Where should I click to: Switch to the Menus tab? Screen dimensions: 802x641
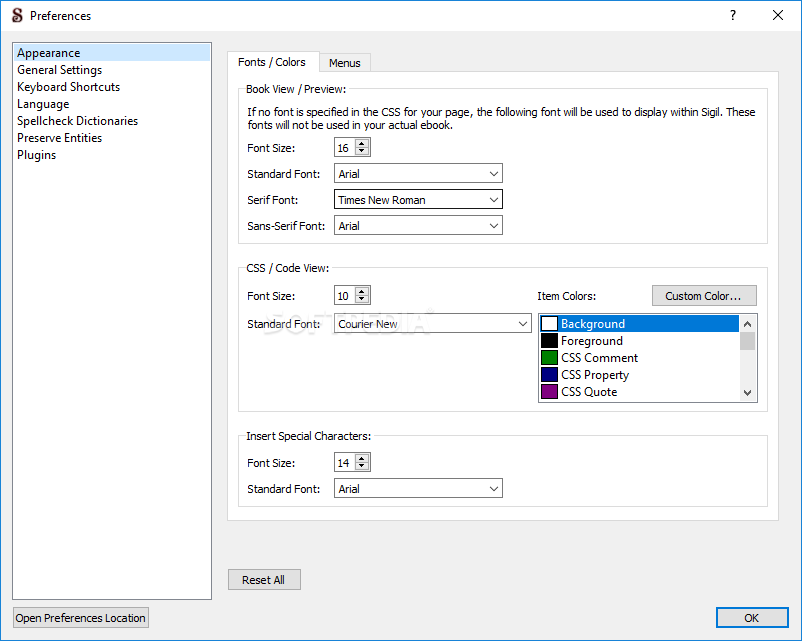point(345,63)
